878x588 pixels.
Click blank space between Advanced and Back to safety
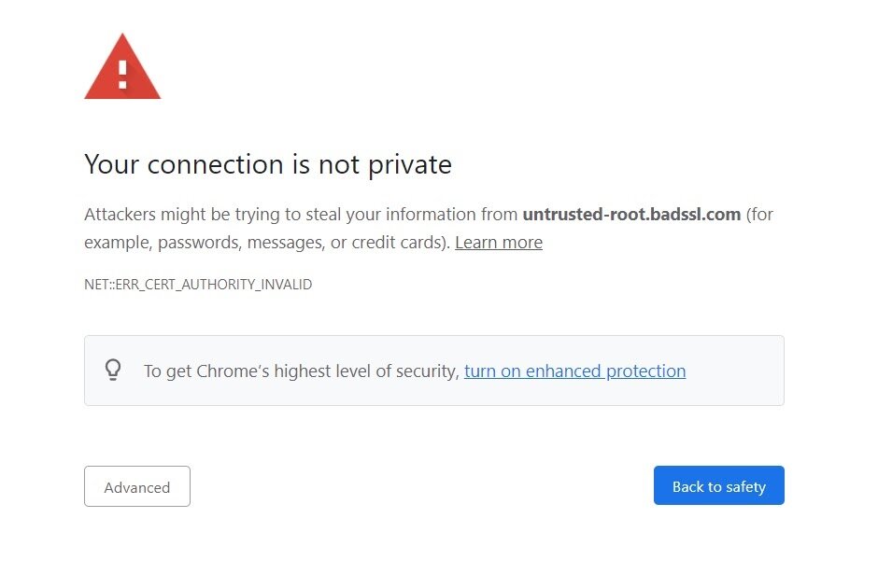(x=420, y=486)
